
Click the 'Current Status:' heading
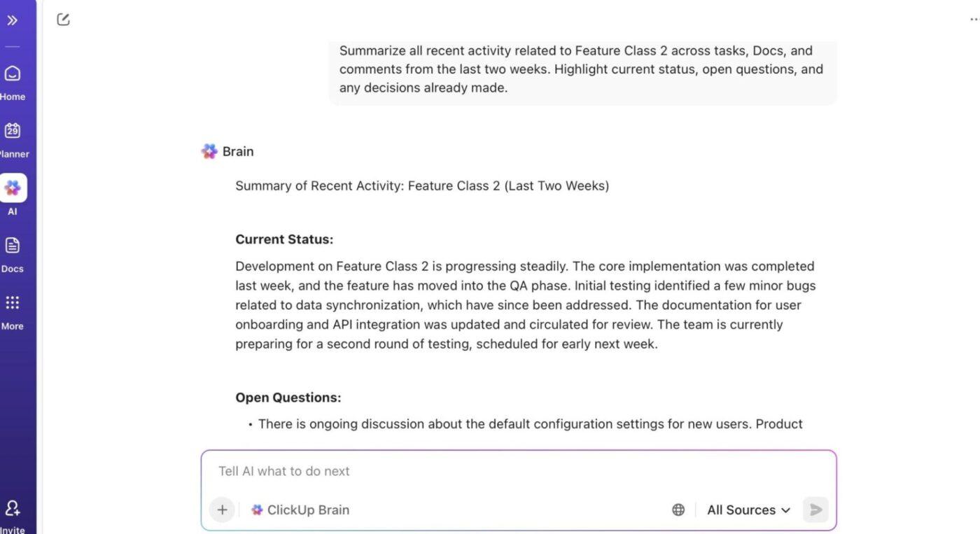[x=284, y=239]
